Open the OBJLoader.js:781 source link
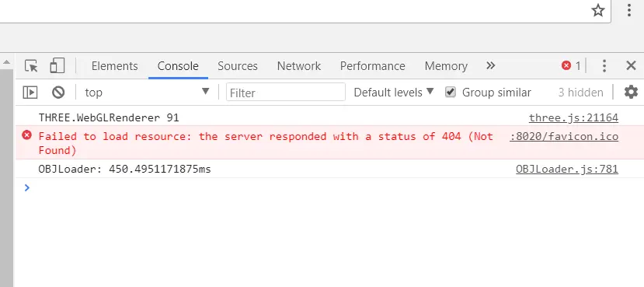The image size is (644, 287). 567,170
